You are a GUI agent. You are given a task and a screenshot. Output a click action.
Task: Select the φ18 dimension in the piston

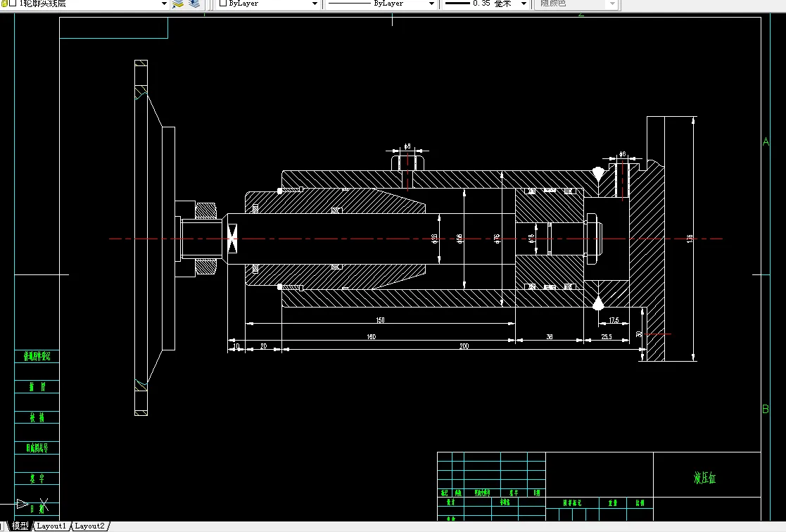coord(531,238)
